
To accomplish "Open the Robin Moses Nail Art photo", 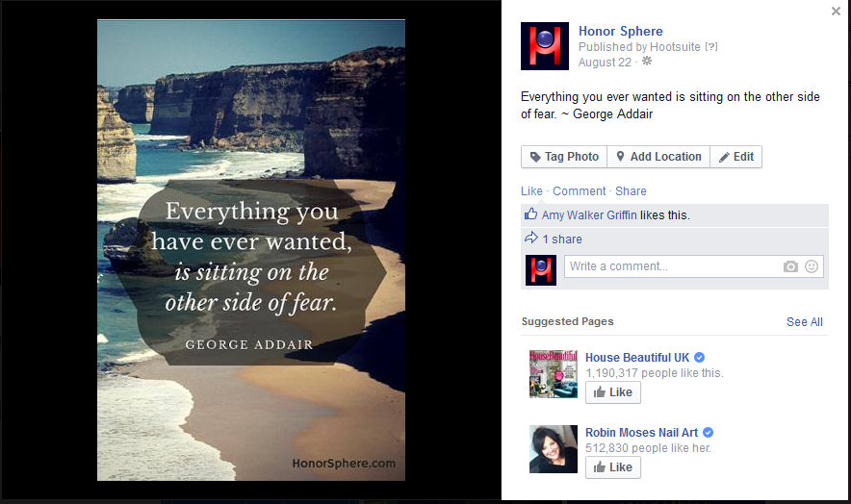I will tap(553, 449).
